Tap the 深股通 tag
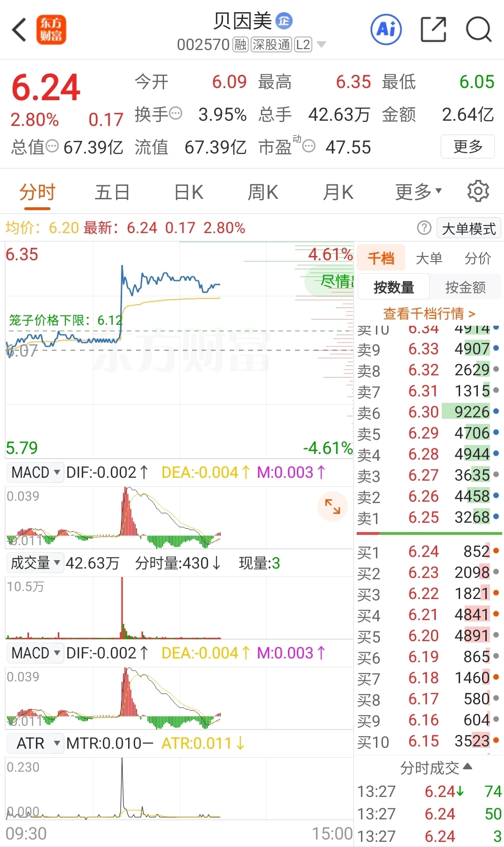Viewport: 504px width, 847px height. [x=271, y=45]
